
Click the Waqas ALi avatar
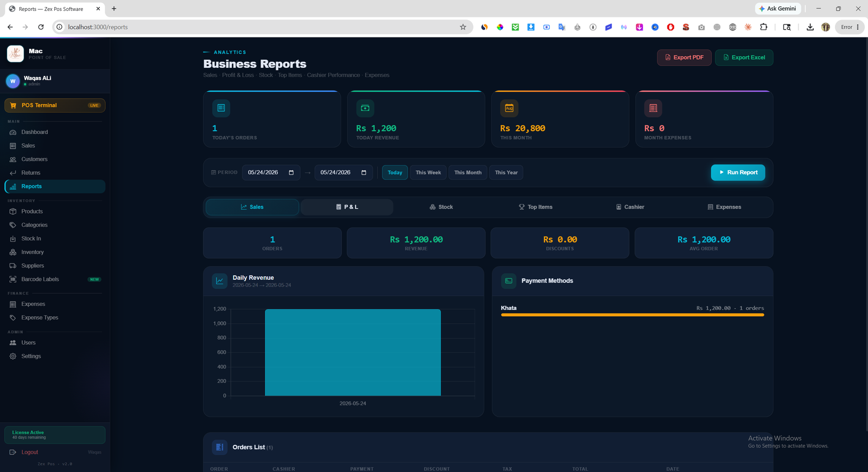13,81
